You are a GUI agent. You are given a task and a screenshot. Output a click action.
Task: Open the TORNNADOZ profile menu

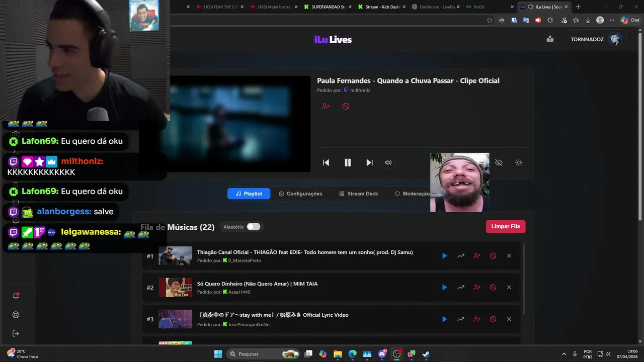pos(596,39)
